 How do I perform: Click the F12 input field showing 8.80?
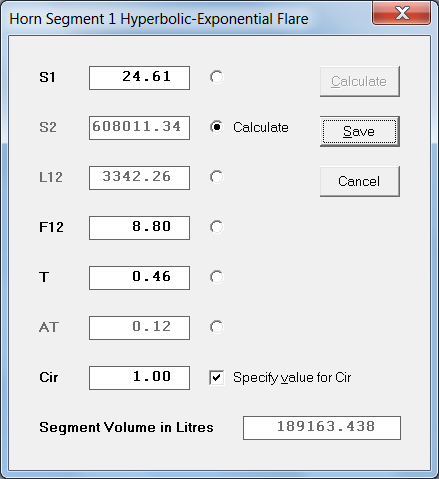(139, 228)
